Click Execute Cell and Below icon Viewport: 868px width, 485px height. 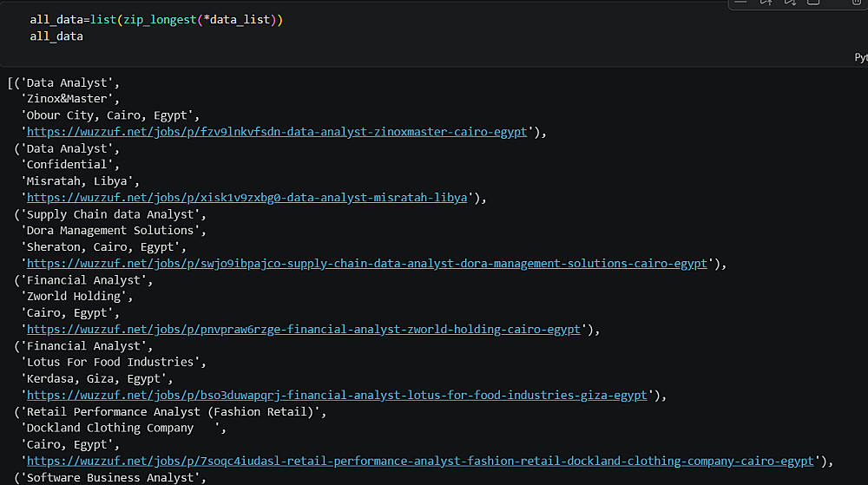(790, 3)
